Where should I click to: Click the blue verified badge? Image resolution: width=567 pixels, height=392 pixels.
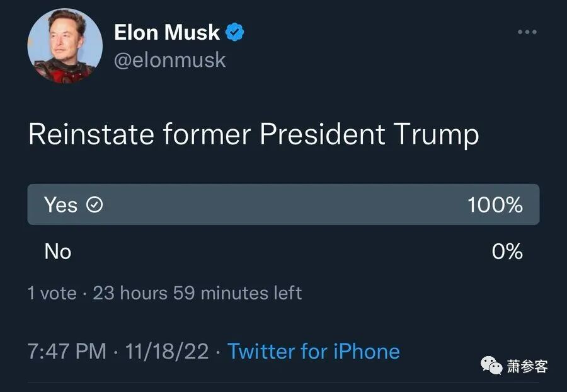[x=235, y=32]
